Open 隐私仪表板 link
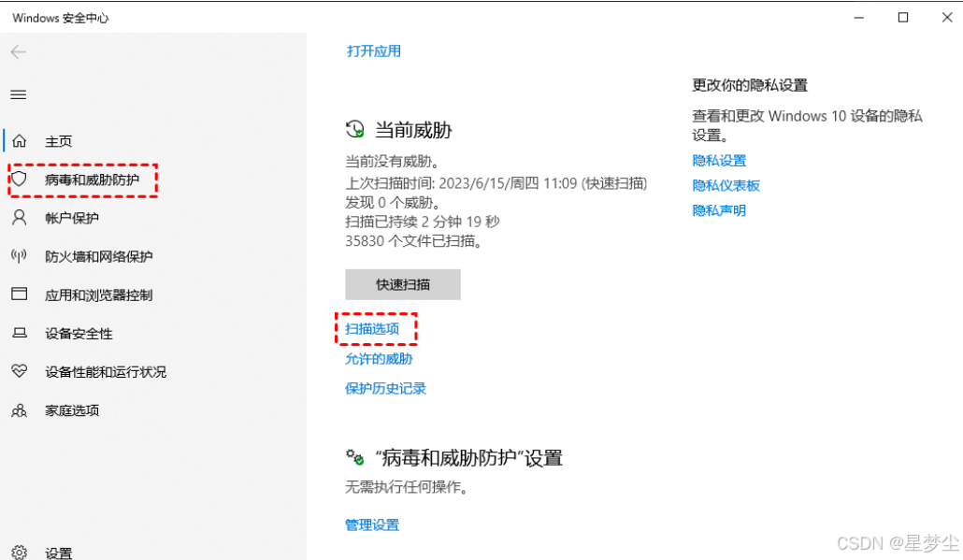 click(726, 185)
